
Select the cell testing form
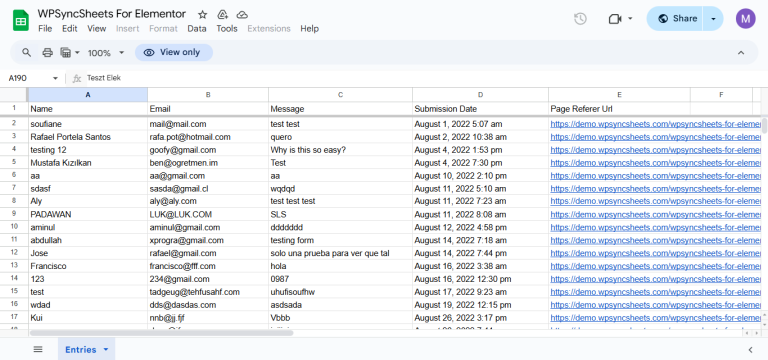340,240
